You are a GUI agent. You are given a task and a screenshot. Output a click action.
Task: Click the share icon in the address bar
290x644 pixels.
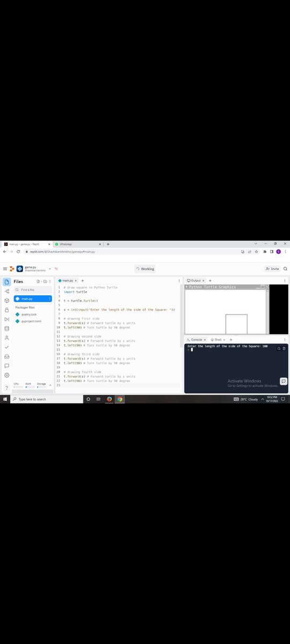(x=249, y=251)
